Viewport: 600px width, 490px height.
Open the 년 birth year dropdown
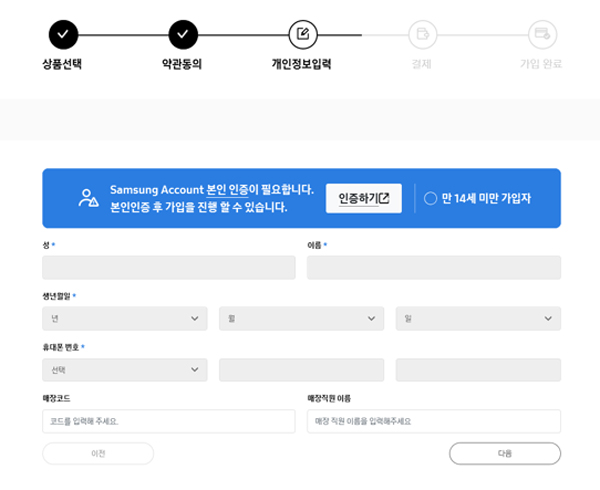[x=125, y=318]
